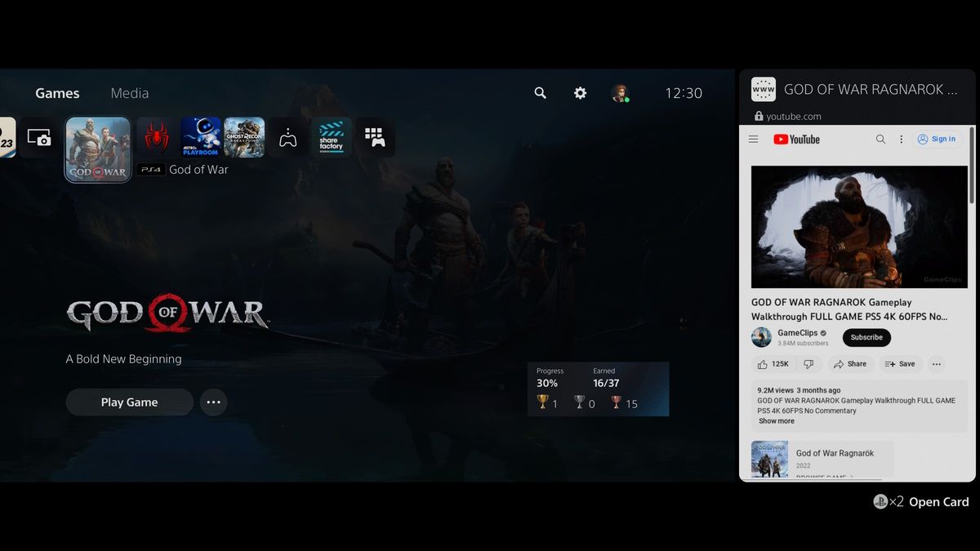The height and width of the screenshot is (551, 980).
Task: Select the Astro's Playroom tile
Action: tap(200, 137)
